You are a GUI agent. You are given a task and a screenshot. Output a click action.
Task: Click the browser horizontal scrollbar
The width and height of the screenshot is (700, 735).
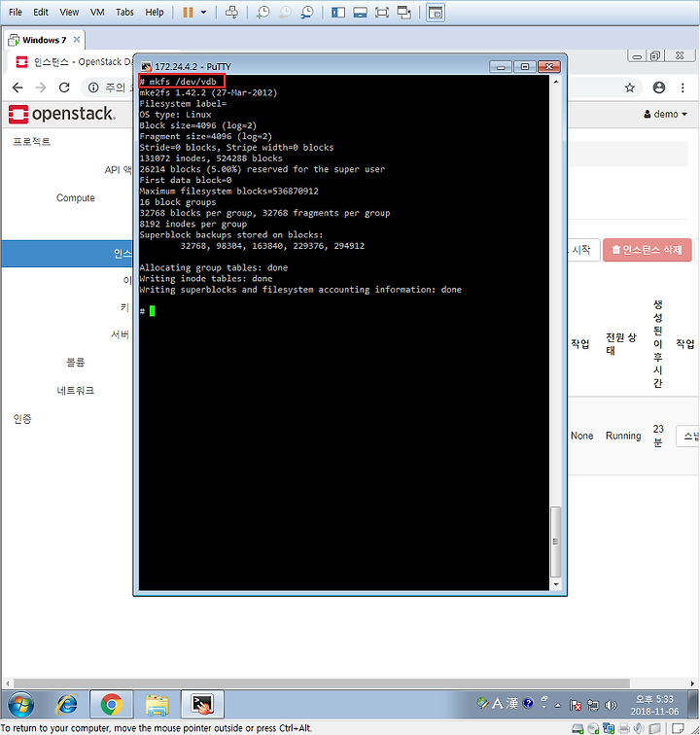[x=321, y=682]
